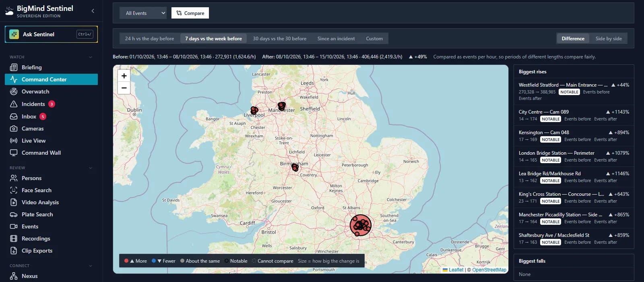Open the OpenStreetMap link
The image size is (644, 282).
pyautogui.click(x=489, y=270)
